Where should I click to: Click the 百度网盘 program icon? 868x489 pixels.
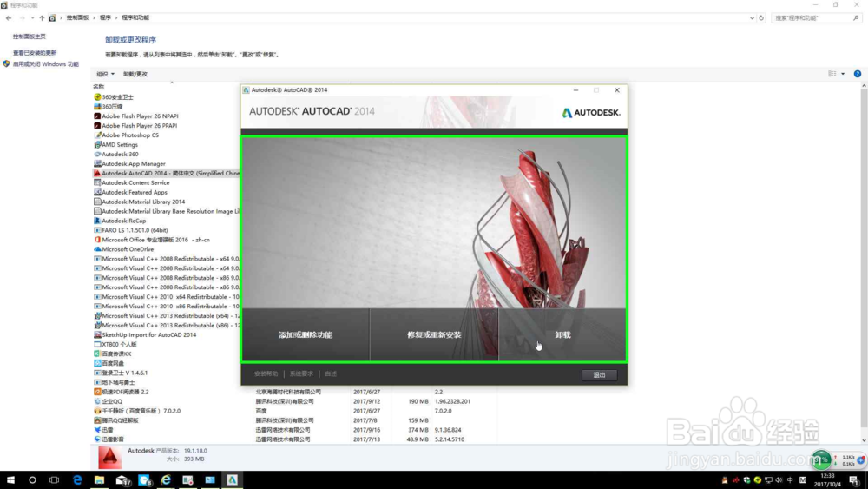pos(97,363)
